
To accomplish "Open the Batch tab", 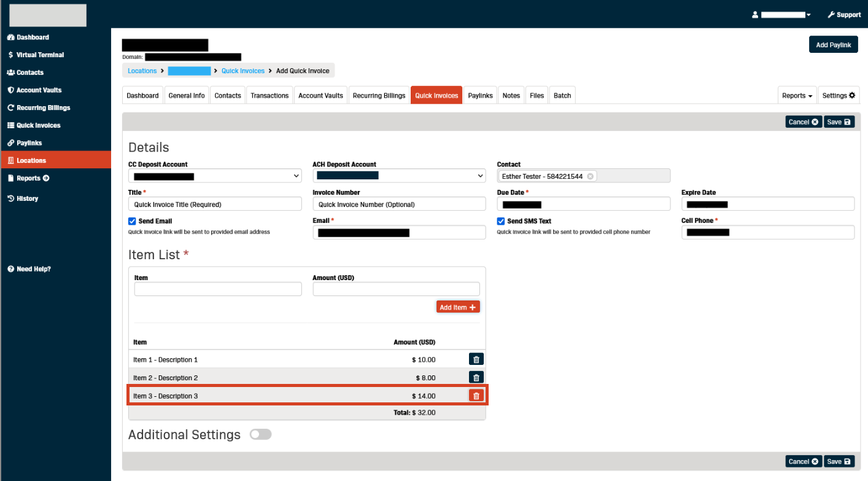I will pos(562,95).
